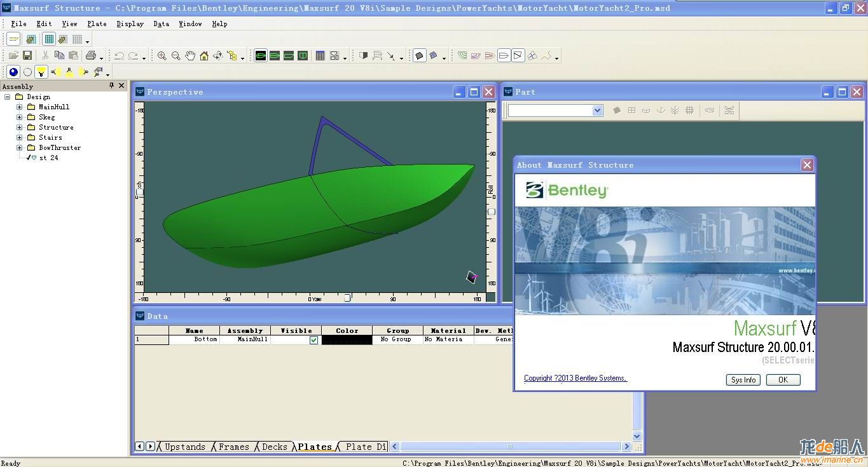The height and width of the screenshot is (467, 868).
Task: Click the Home view house icon
Action: tap(204, 56)
